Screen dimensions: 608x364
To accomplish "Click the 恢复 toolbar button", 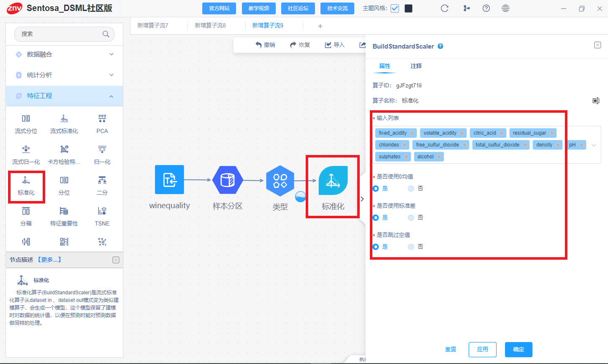I will [x=300, y=45].
